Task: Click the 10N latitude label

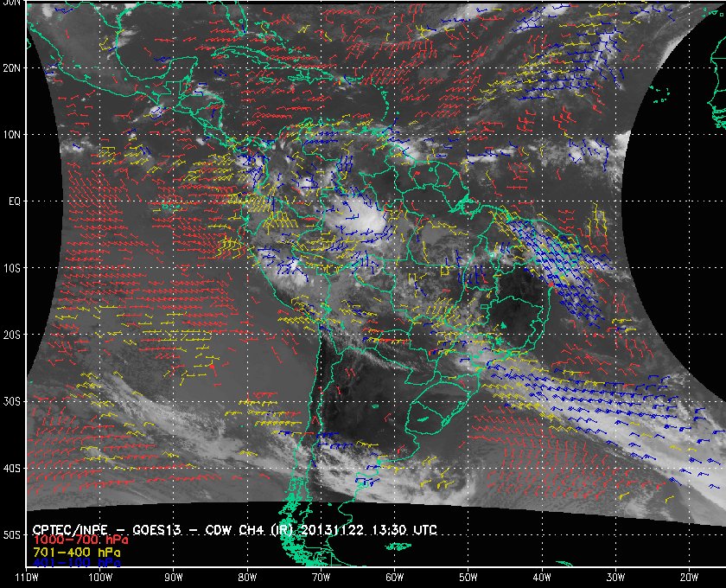Action: point(11,134)
